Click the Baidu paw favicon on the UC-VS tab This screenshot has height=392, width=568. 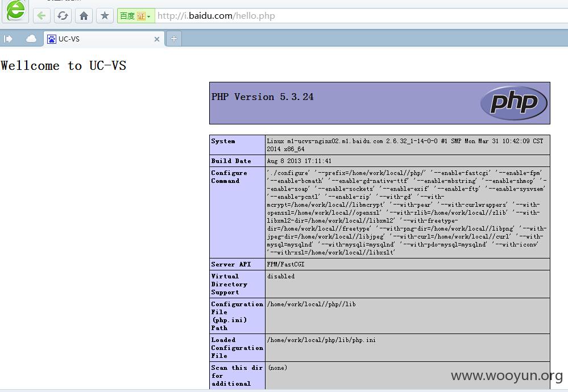[52, 39]
